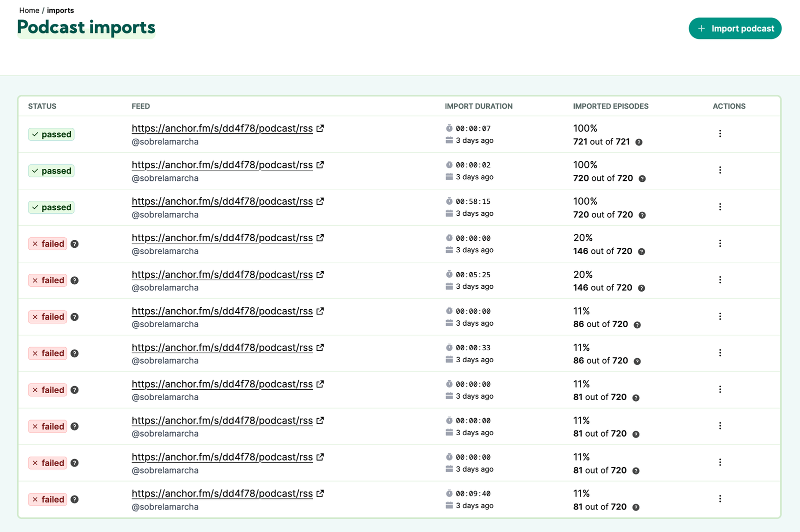
Task: Open the feed URL in the 00:00:07 row
Action: point(222,128)
